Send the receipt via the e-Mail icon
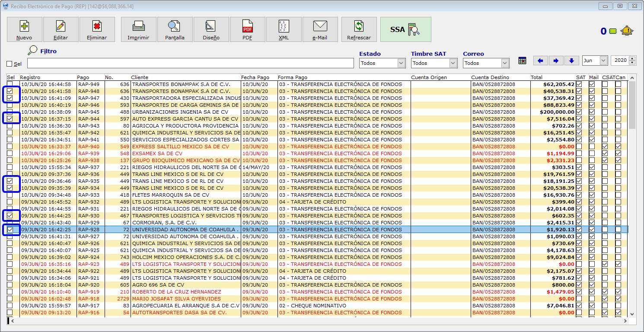Screen dimensions: 644x332 point(320,29)
